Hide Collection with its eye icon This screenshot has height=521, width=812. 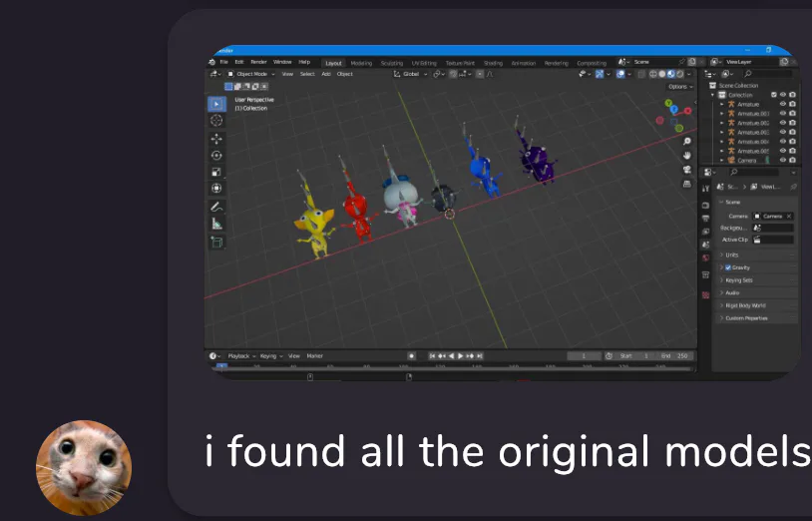[x=783, y=95]
